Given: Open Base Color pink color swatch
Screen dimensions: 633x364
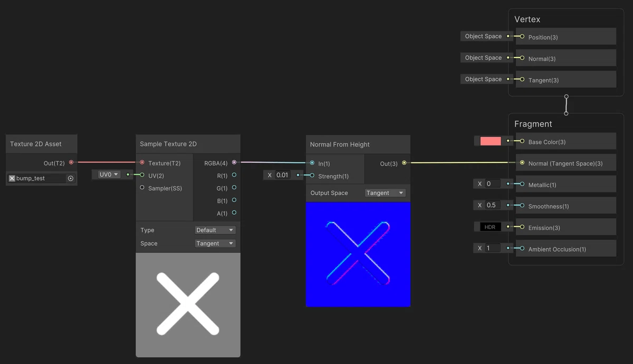Looking at the screenshot, I should pos(490,141).
